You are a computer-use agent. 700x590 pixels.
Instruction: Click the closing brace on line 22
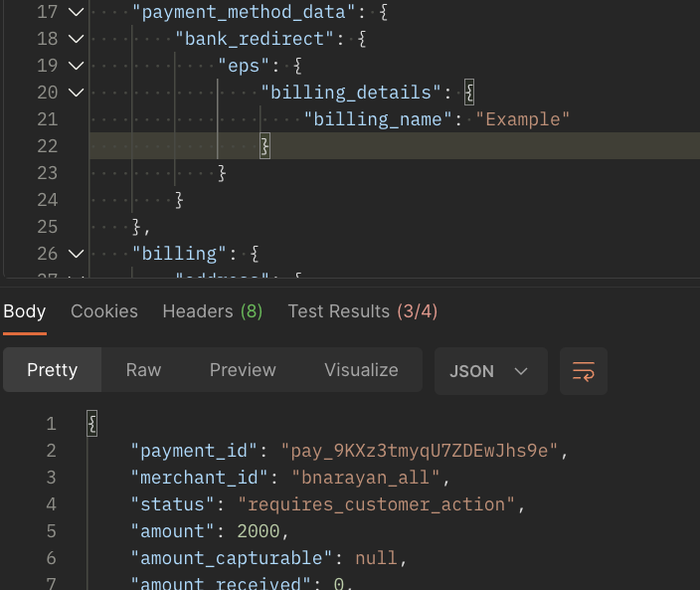[264, 146]
